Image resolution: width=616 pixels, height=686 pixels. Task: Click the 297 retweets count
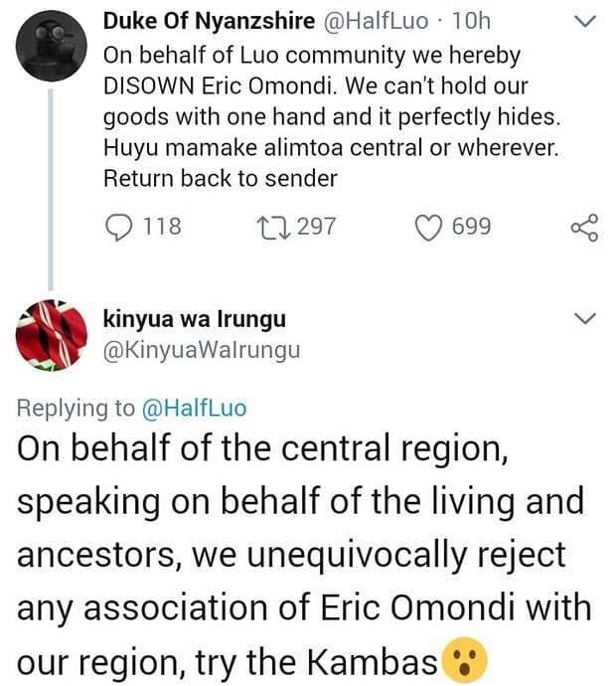pyautogui.click(x=317, y=227)
